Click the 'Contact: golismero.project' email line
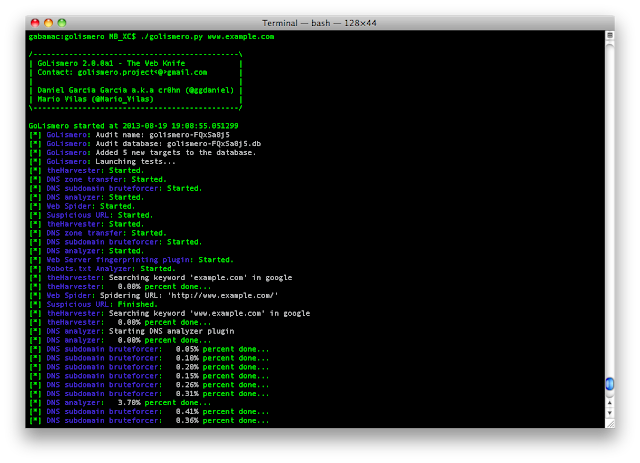The height and width of the screenshot is (463, 640). click(122, 72)
